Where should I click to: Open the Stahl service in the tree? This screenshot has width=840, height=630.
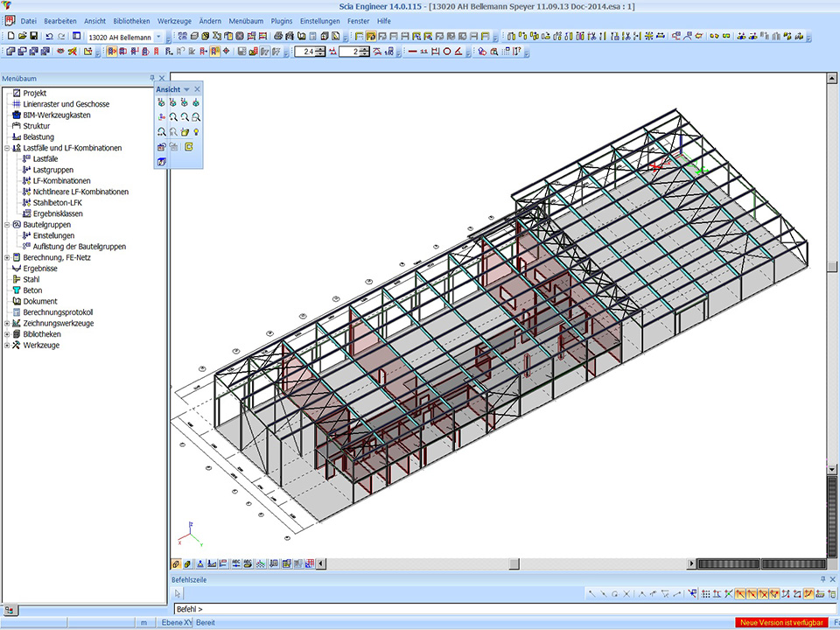[31, 279]
